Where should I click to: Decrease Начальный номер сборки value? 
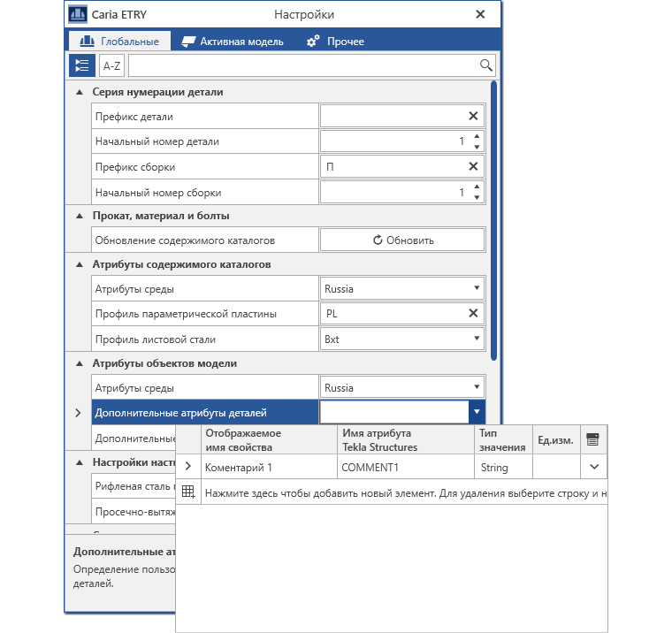click(477, 197)
